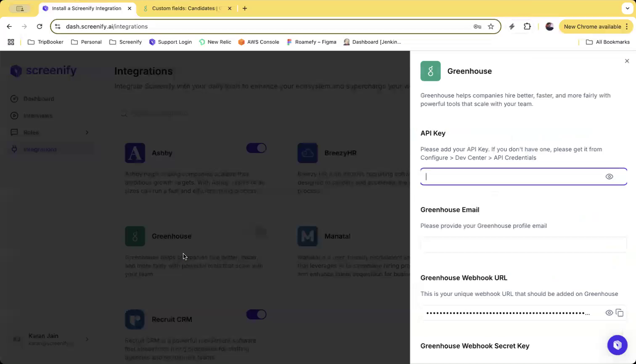This screenshot has height=364, width=636.
Task: Open the saved passwords key icon
Action: (477, 26)
